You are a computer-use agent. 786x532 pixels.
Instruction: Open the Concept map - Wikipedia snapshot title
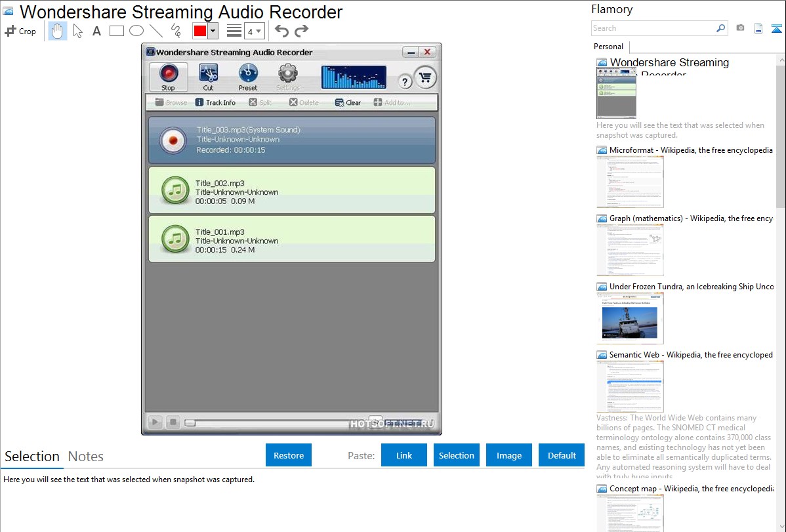pos(692,489)
